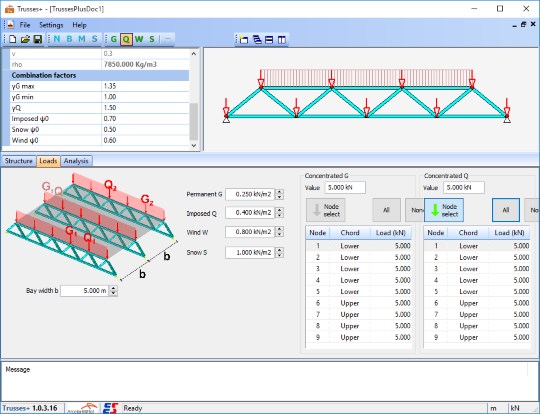Screen dimensions: 540x414
Task: Create a new document with toolbar icon
Action: 13,39
